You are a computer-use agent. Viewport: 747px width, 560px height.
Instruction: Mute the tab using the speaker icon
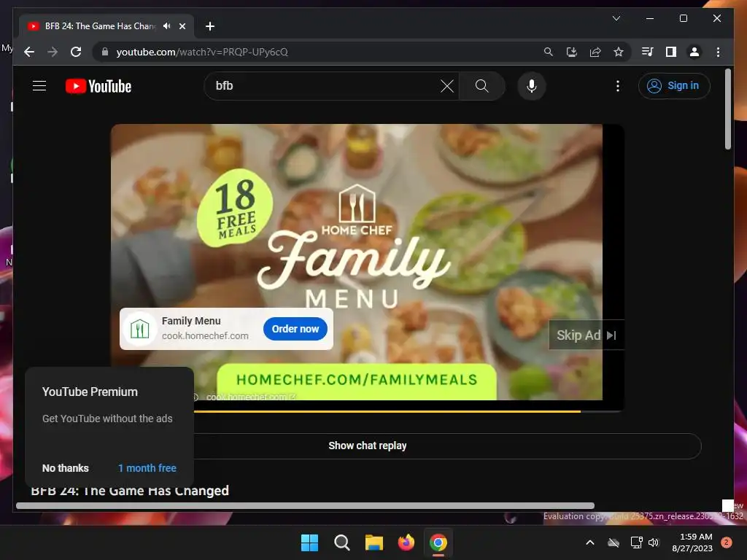pyautogui.click(x=167, y=26)
